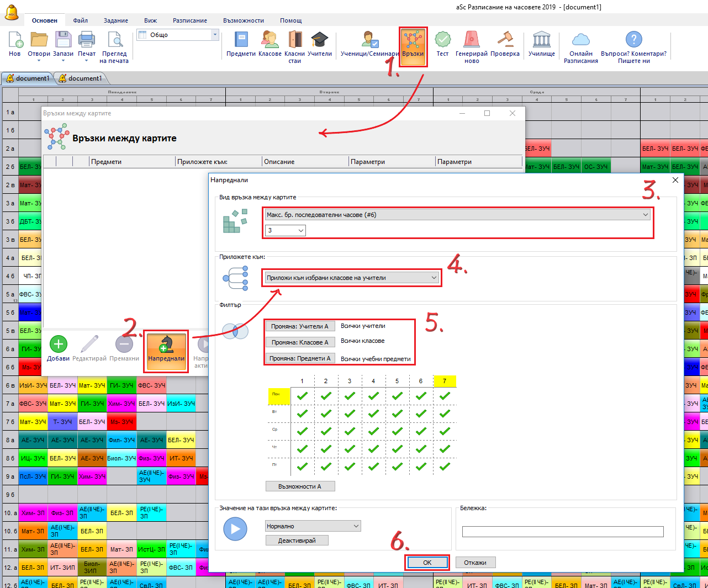Open the dropdown showing value 3
This screenshot has width=708, height=588.
click(x=286, y=230)
